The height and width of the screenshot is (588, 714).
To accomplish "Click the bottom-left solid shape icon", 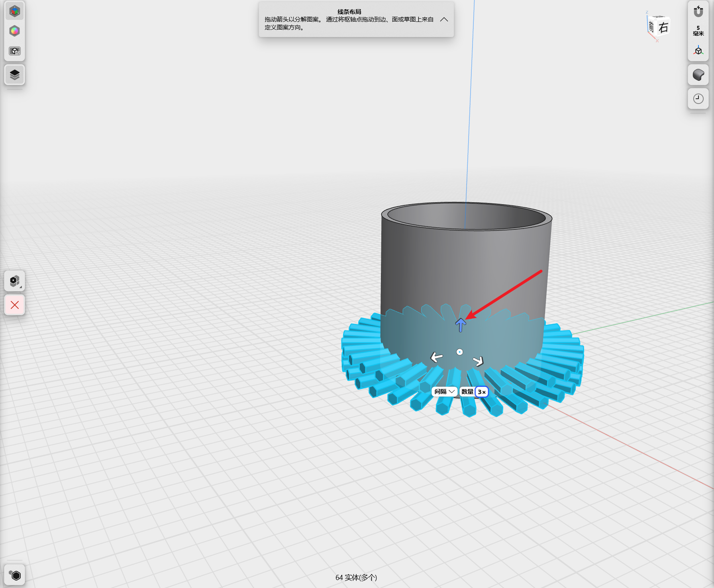I will [x=15, y=575].
